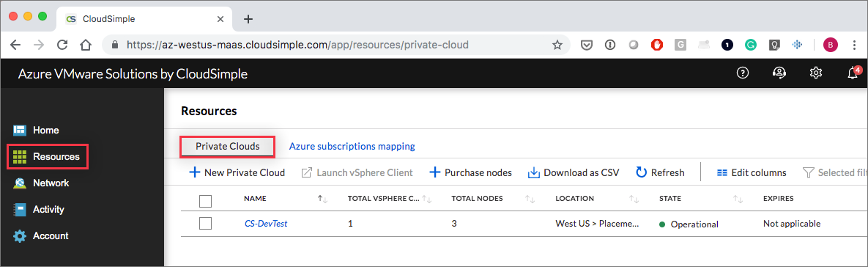The image size is (868, 267).
Task: Sort by STATE column arrows
Action: point(738,199)
